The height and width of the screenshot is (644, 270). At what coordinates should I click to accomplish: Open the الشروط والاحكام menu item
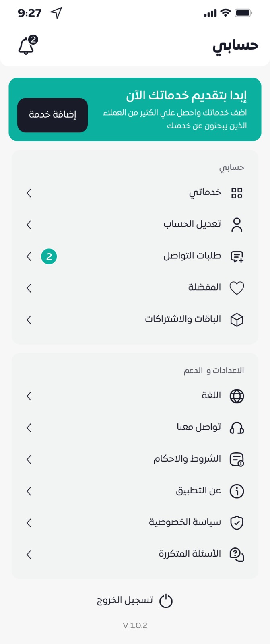tap(187, 459)
